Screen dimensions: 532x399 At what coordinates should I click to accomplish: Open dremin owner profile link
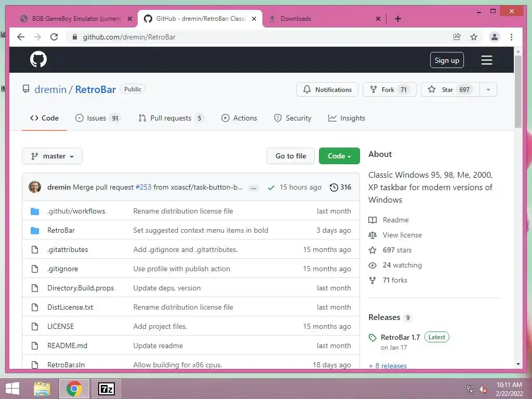[50, 89]
